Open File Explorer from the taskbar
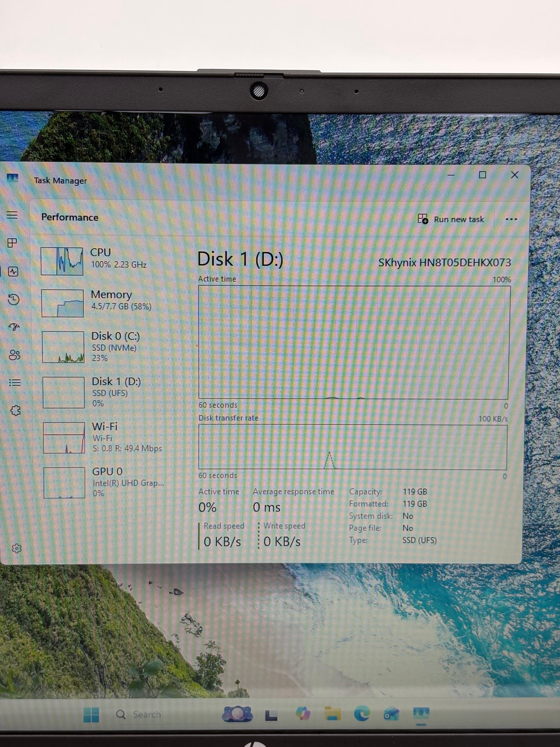The image size is (560, 747). click(x=332, y=714)
